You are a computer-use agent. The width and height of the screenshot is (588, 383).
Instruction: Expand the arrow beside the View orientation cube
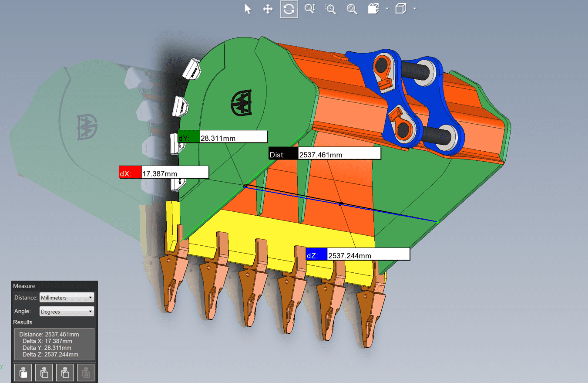click(414, 9)
